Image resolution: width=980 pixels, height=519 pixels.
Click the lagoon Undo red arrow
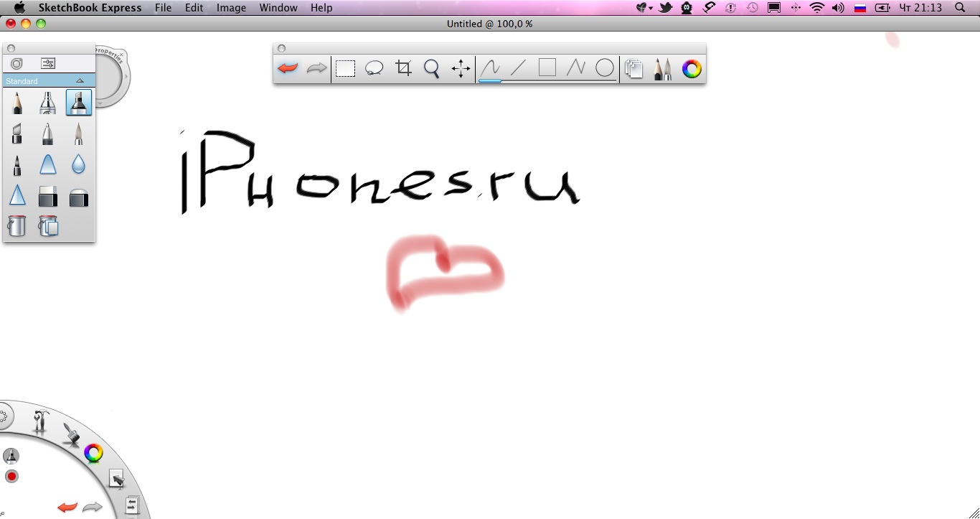click(x=67, y=508)
